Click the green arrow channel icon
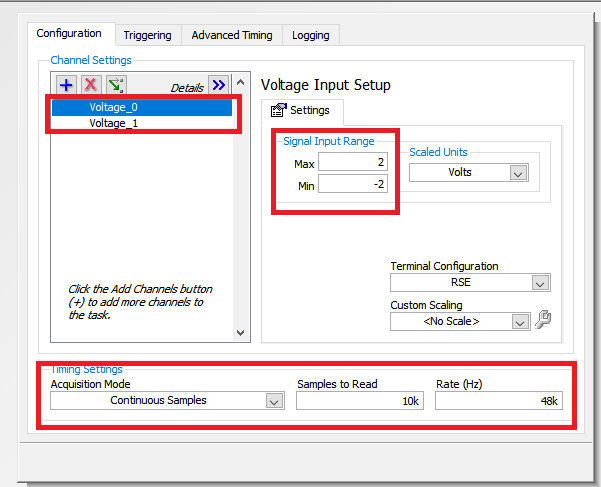 (116, 85)
